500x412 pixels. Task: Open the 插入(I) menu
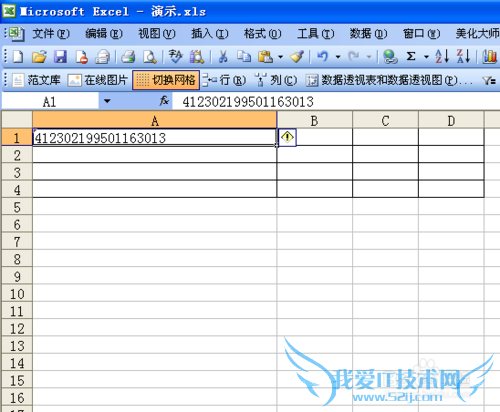click(x=209, y=34)
